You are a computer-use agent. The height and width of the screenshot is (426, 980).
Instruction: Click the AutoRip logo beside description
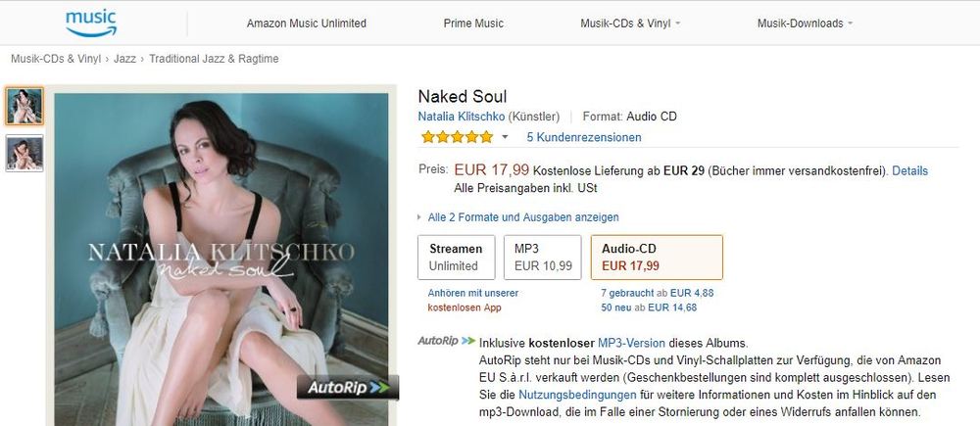(x=446, y=342)
